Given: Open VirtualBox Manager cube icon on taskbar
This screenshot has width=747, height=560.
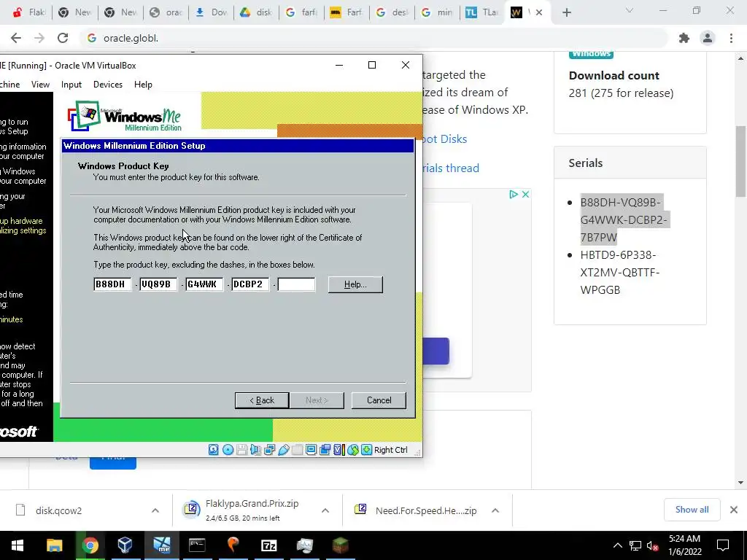Looking at the screenshot, I should (125, 545).
